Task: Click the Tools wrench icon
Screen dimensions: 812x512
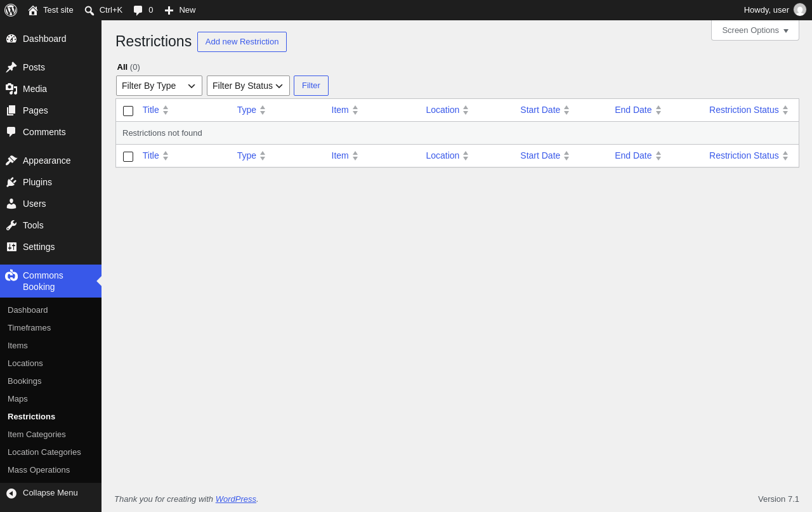Action: [x=11, y=225]
